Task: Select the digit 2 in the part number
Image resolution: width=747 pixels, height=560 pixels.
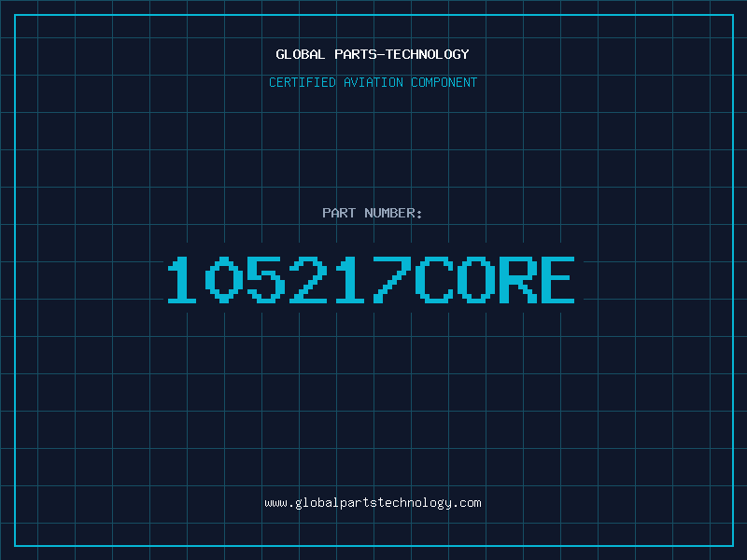Action: click(x=308, y=280)
